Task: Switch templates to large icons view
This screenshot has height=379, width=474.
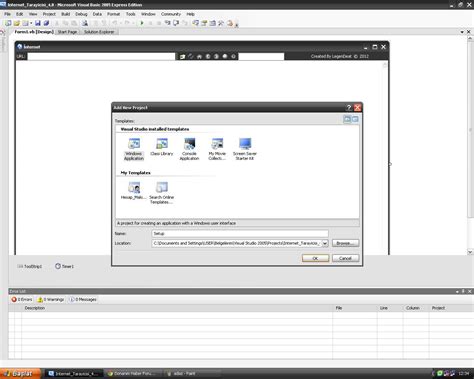Action: click(347, 119)
